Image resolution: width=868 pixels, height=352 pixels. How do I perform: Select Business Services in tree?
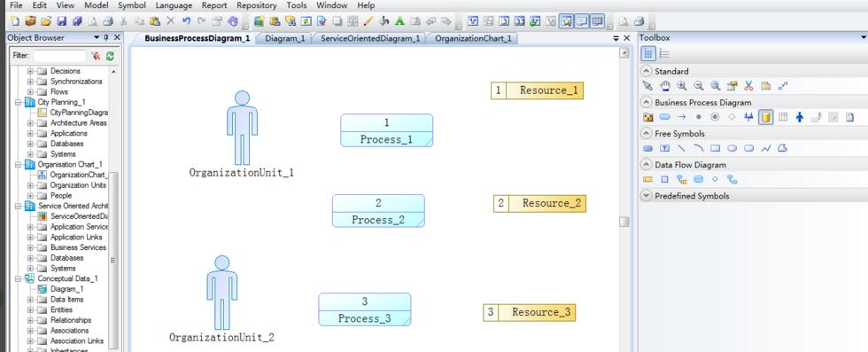pos(78,247)
